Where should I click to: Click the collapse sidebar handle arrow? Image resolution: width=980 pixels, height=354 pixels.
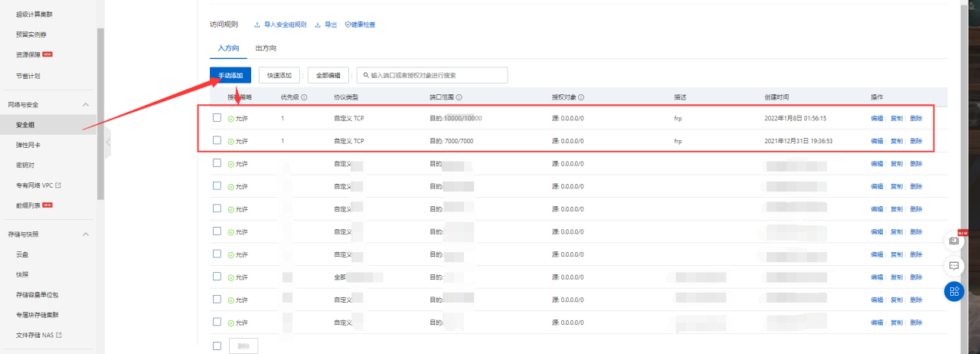point(108,142)
